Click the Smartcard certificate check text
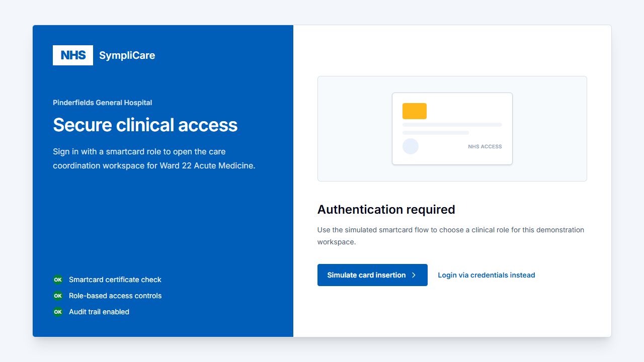 point(115,280)
